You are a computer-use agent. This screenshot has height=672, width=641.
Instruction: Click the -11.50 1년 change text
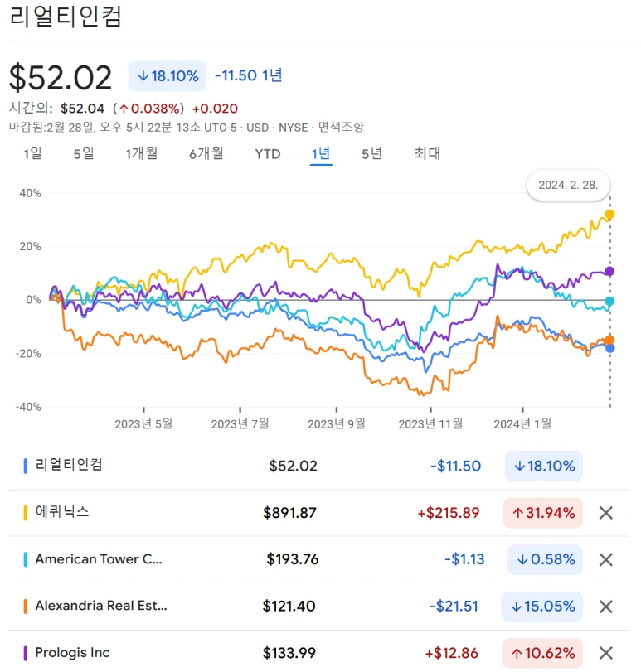coord(248,76)
